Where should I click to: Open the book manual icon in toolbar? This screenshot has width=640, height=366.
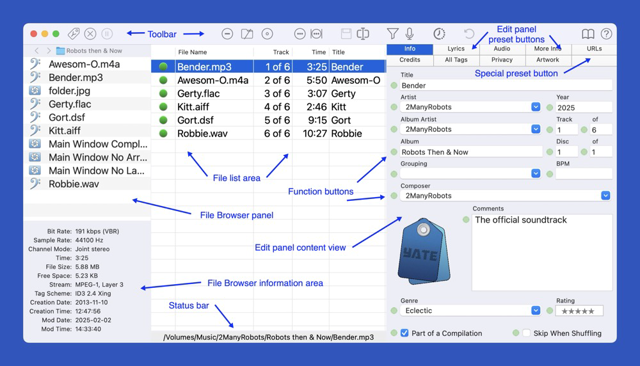pos(588,34)
